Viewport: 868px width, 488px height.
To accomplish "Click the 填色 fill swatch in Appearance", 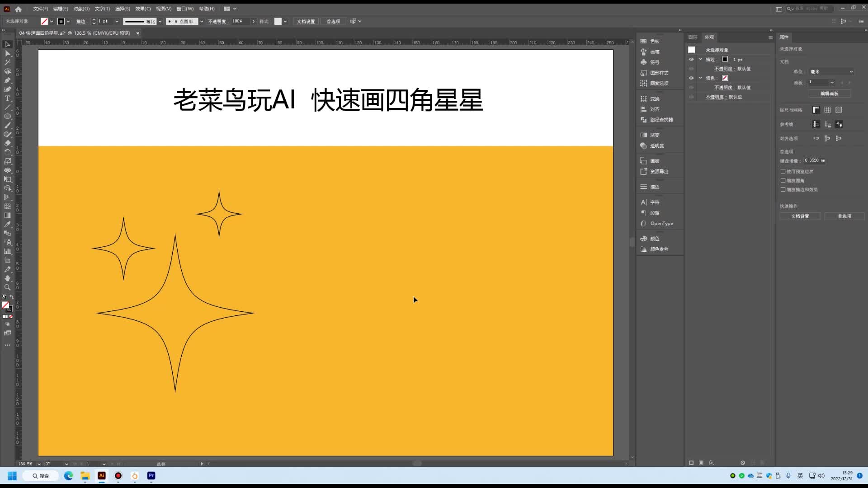I will [x=725, y=78].
